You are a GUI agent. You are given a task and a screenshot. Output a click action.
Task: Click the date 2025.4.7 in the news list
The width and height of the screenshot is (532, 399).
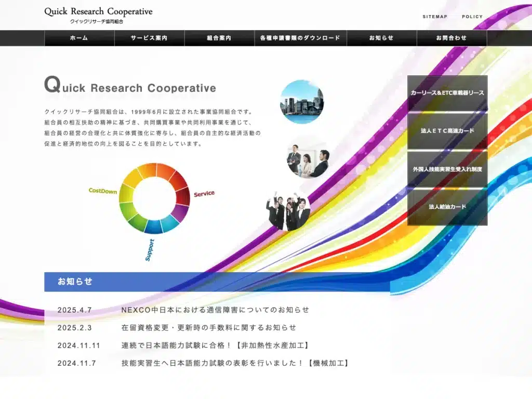click(x=75, y=310)
